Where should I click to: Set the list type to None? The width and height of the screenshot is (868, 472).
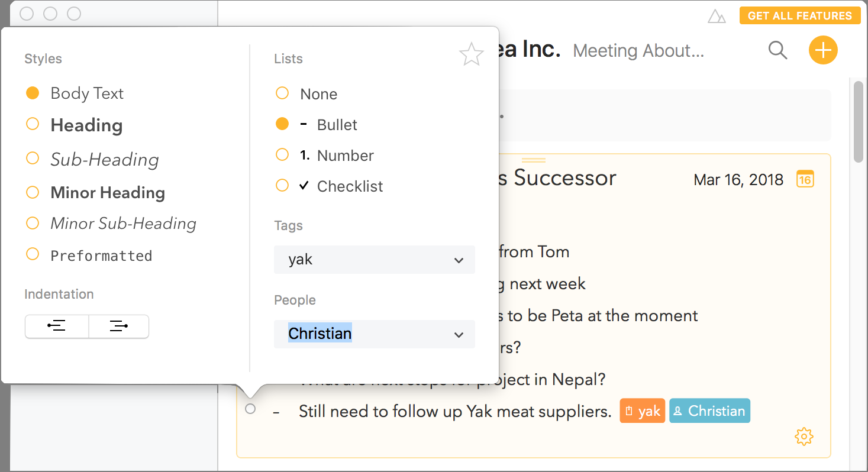point(282,93)
